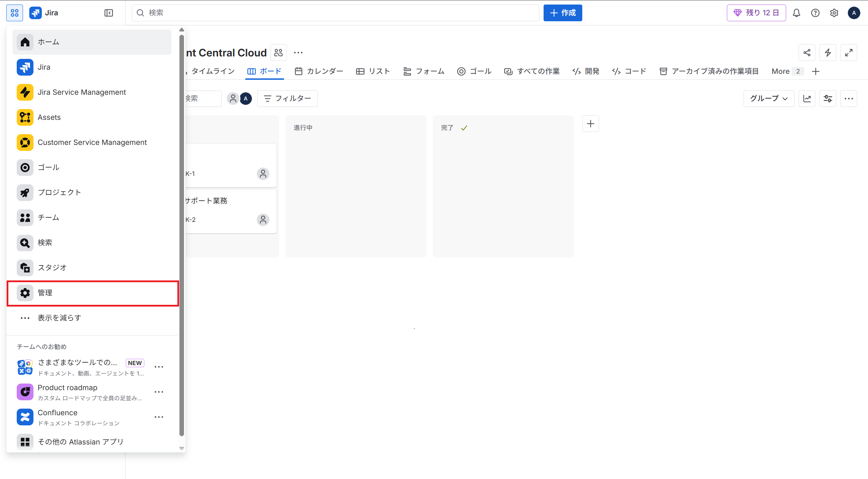Open Jira Service Management from app switcher
This screenshot has height=479, width=868.
[82, 92]
